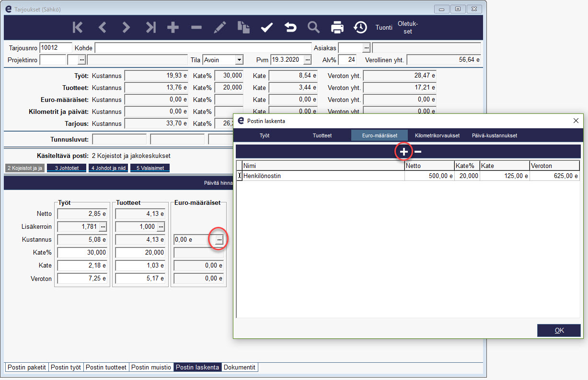Click the Netto column header
Viewport: 588px width, 380px height.
pyautogui.click(x=429, y=166)
